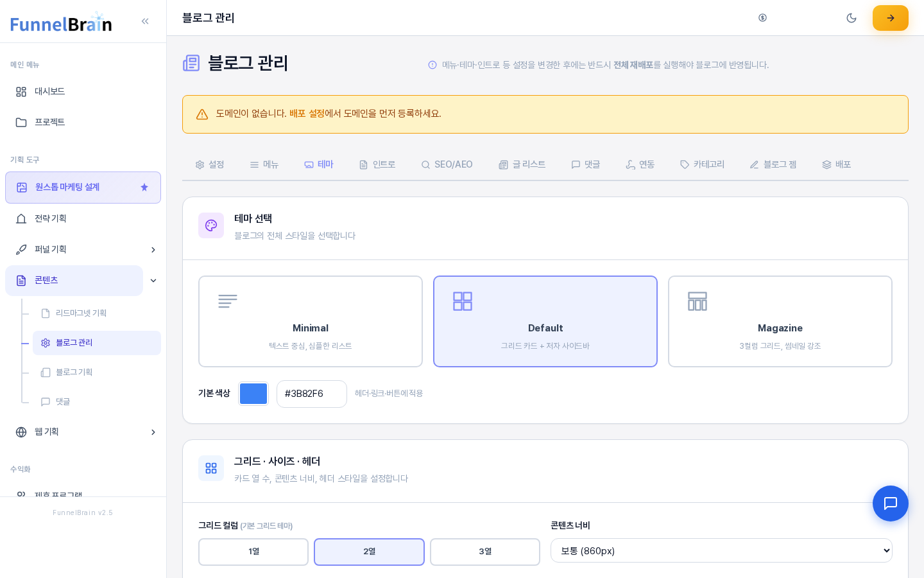Open the SEO/AEO tab
The image size is (924, 578).
click(447, 164)
